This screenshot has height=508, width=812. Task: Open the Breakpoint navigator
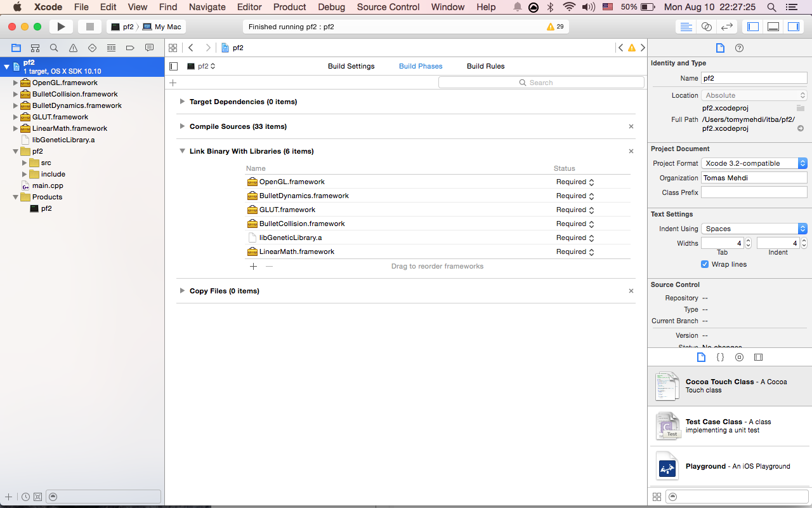pos(130,48)
